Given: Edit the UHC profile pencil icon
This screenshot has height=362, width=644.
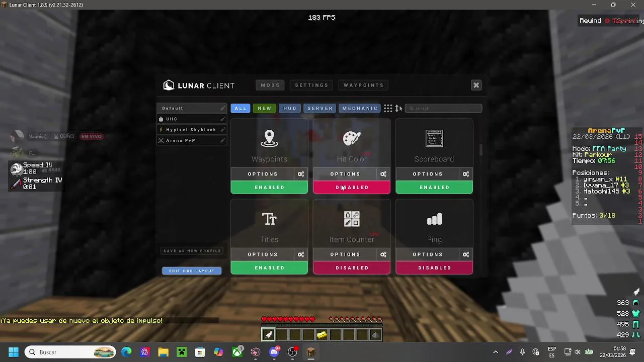Looking at the screenshot, I should coord(222,119).
